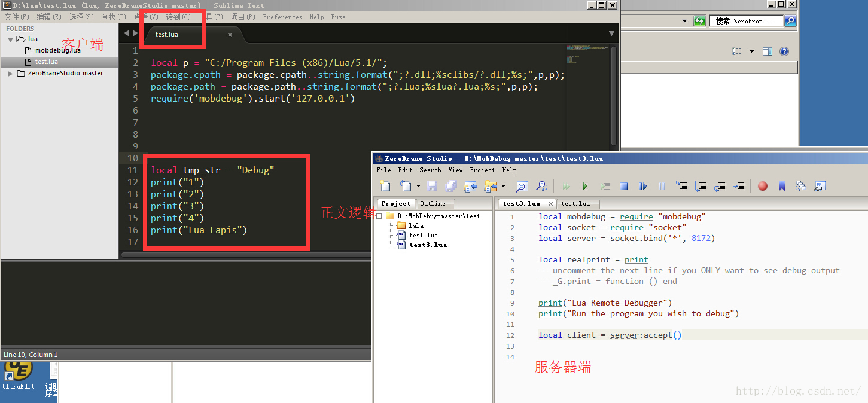Click green refresh button in Explorer window
Screen dimensions: 868x403
click(699, 21)
